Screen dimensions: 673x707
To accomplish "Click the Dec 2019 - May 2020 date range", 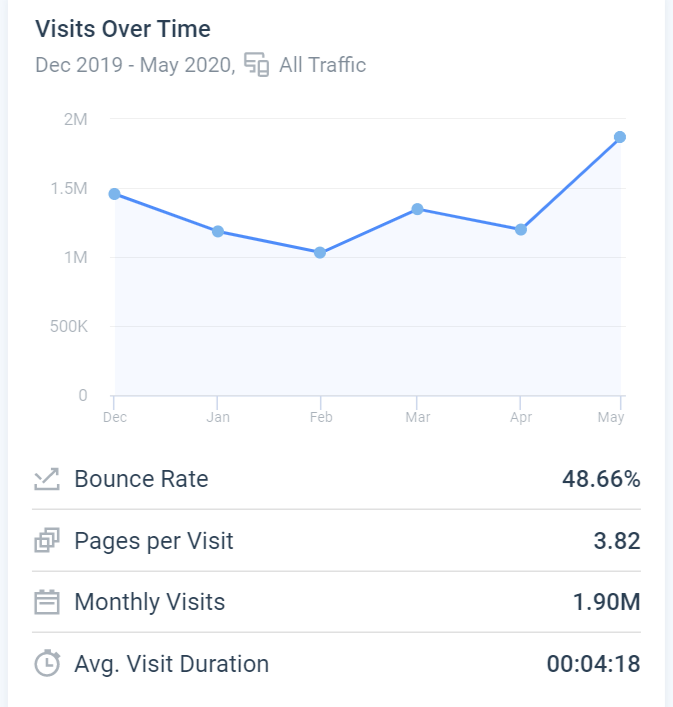I will pyautogui.click(x=134, y=65).
